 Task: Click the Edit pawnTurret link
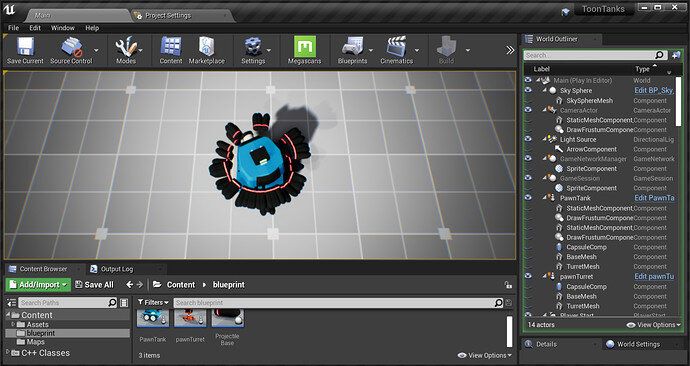[654, 276]
